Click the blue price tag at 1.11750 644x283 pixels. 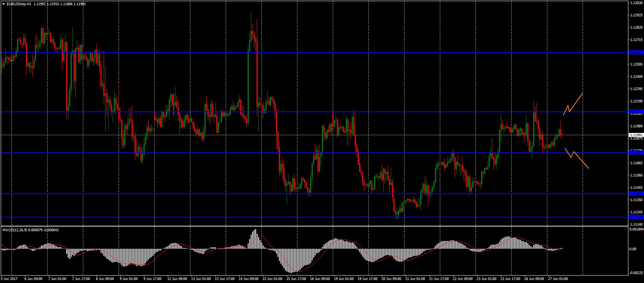click(635, 153)
